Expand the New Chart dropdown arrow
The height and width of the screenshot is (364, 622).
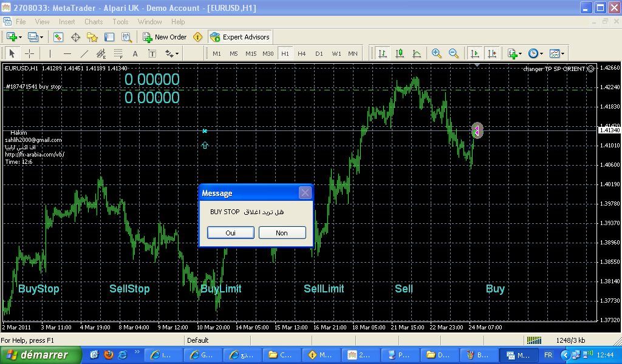21,37
